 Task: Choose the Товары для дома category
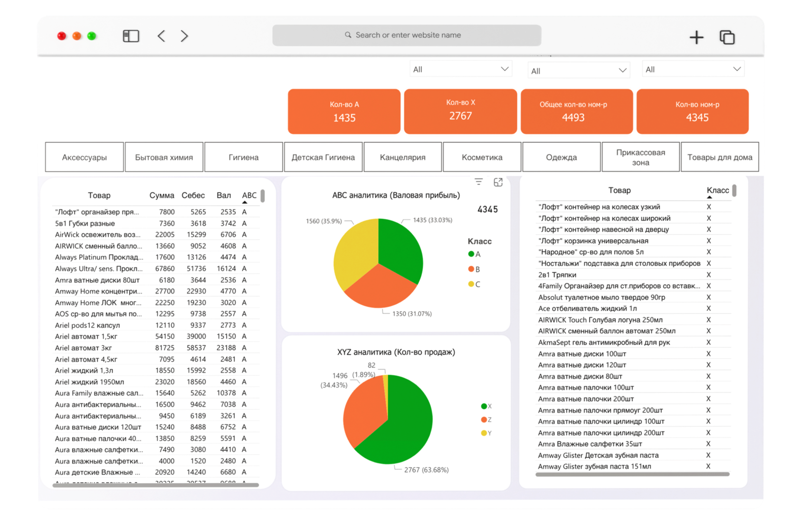(x=719, y=157)
